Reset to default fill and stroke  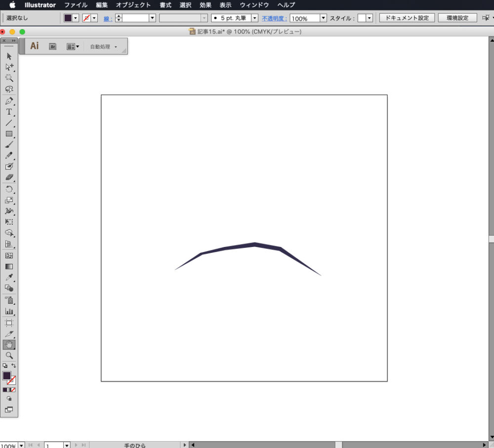click(5, 366)
